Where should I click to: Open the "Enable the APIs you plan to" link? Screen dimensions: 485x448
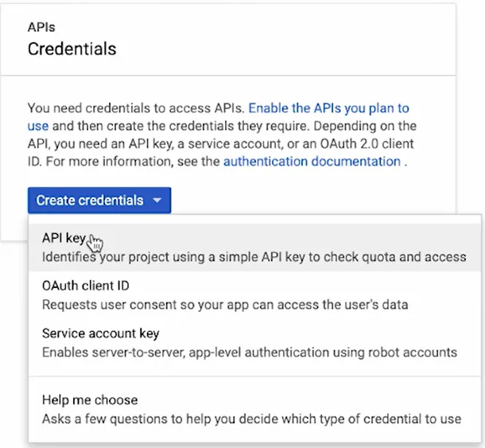tap(329, 107)
